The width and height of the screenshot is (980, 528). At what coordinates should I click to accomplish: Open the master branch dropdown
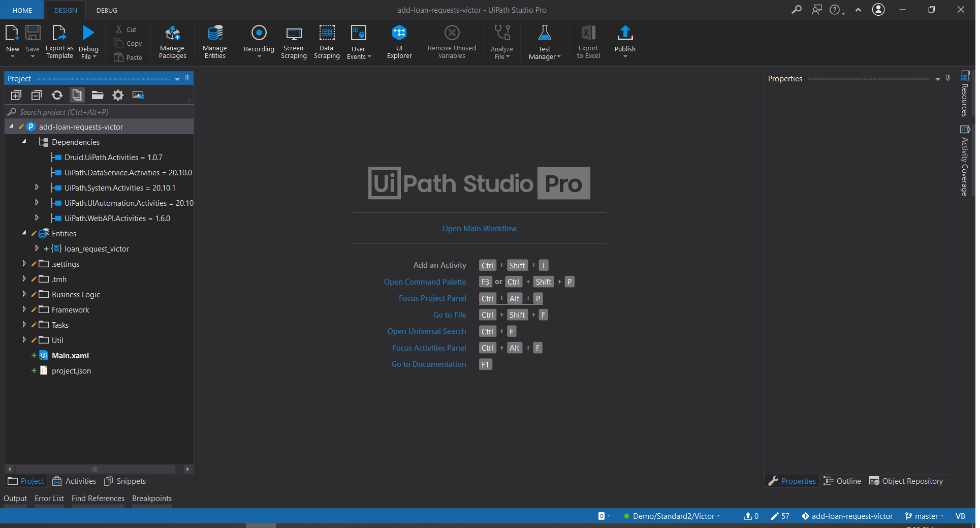tap(924, 516)
